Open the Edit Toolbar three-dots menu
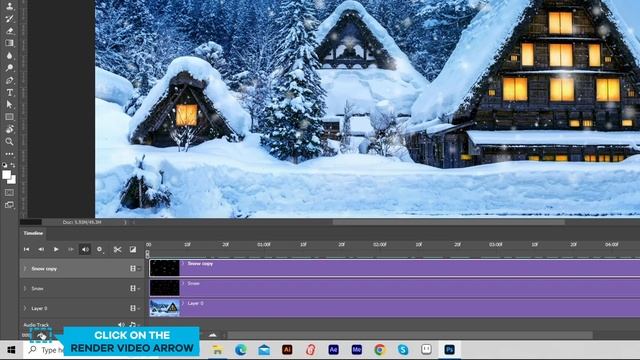Viewport: 640px width, 360px height. pos(9,154)
